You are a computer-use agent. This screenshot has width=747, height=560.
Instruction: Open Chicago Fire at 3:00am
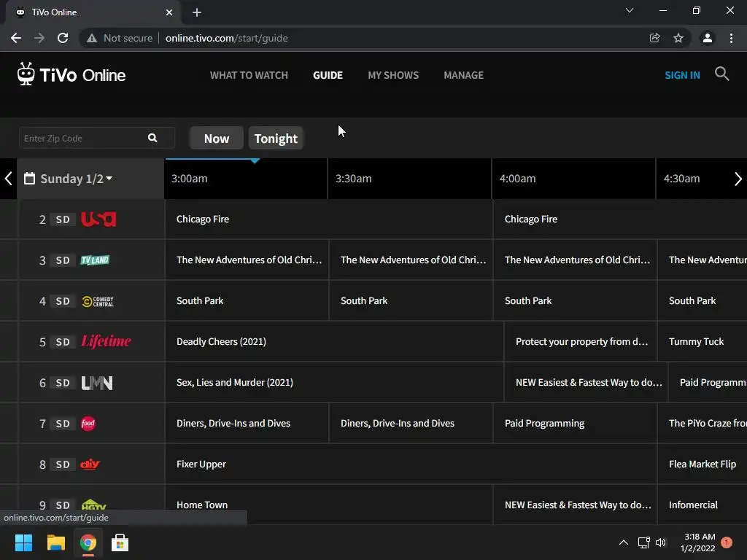(x=329, y=219)
